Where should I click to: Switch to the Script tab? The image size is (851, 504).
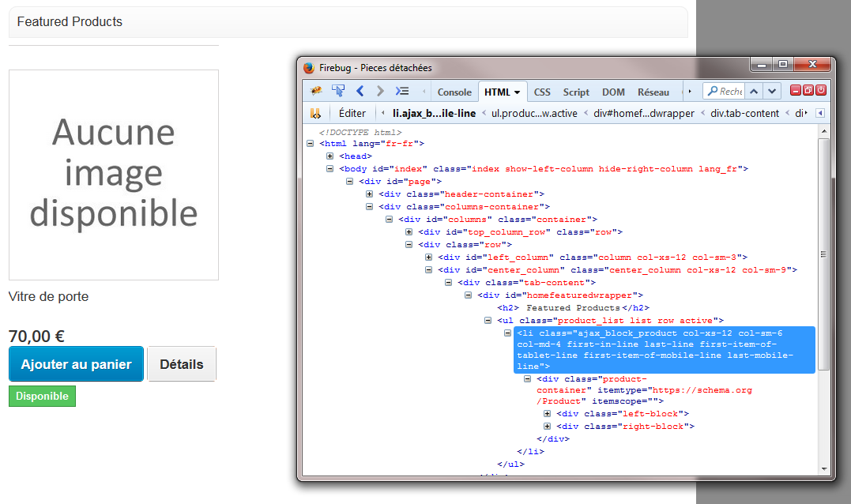[576, 92]
